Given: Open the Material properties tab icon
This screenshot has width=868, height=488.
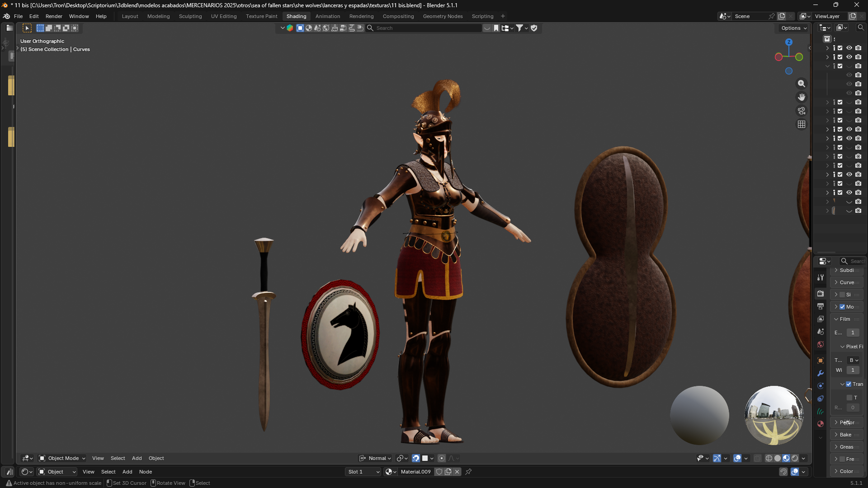Looking at the screenshot, I should 821,424.
